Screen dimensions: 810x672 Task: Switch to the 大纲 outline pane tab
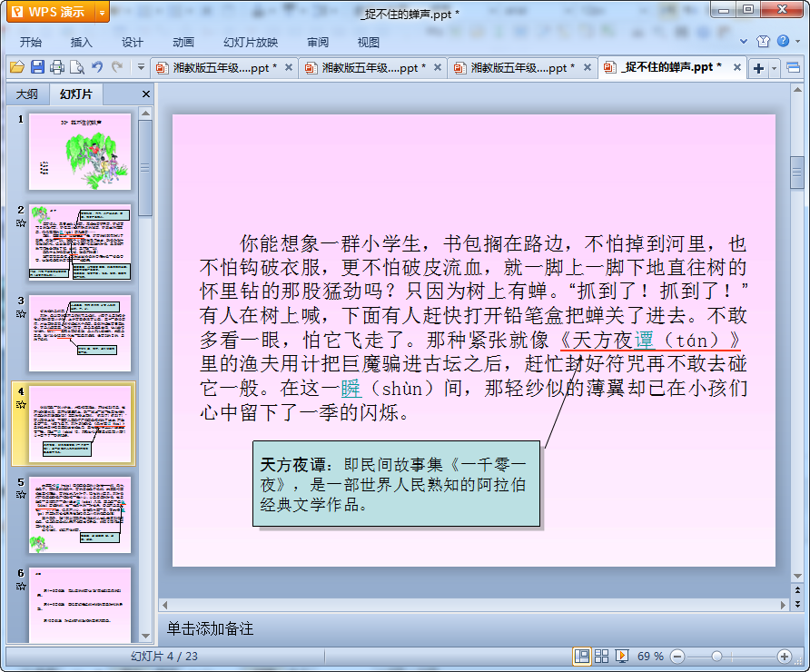[27, 94]
